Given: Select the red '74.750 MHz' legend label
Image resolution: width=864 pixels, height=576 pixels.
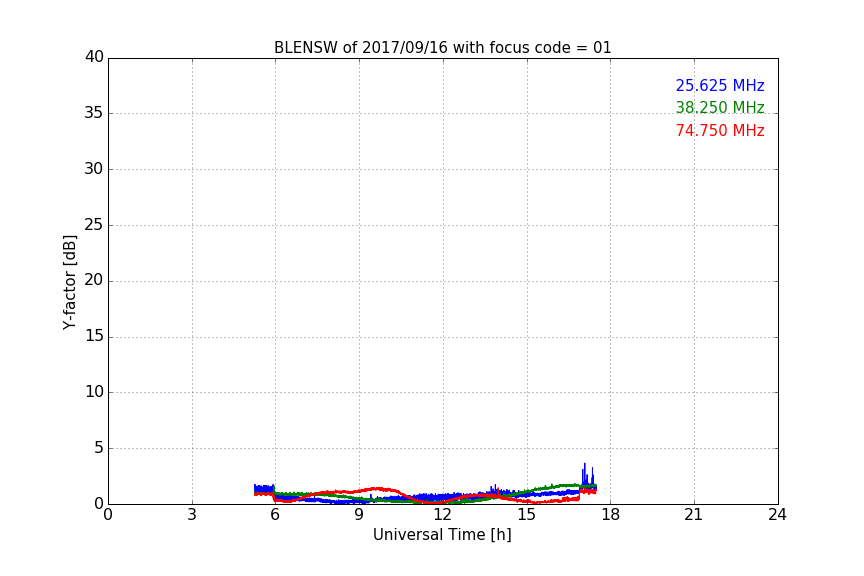Looking at the screenshot, I should (720, 131).
